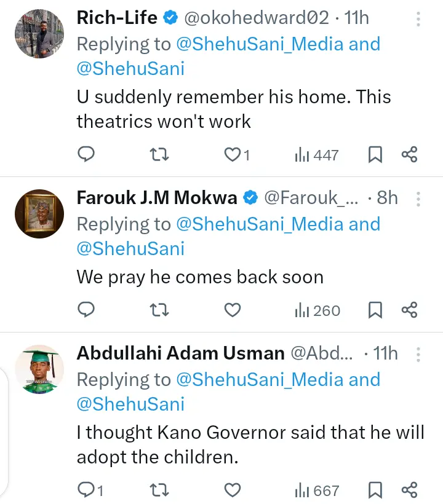Retweet Farouk J.M Mokwa's reply

159,310
